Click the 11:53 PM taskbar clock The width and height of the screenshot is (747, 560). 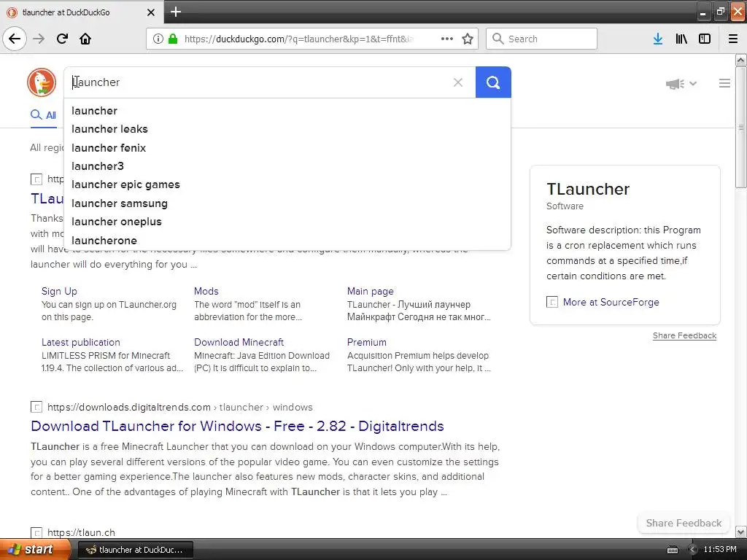tap(720, 550)
